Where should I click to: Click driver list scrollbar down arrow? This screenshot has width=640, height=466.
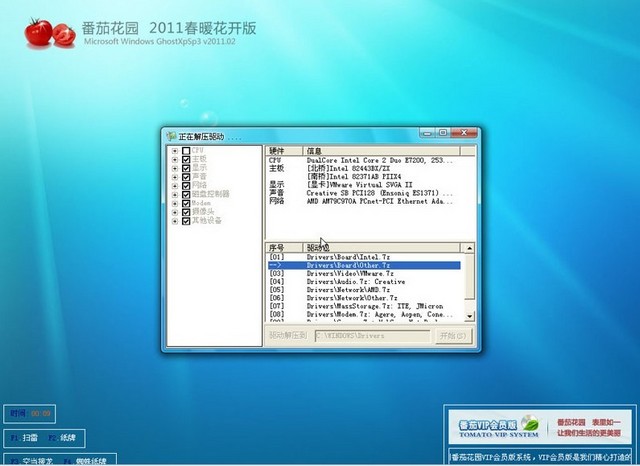469,316
